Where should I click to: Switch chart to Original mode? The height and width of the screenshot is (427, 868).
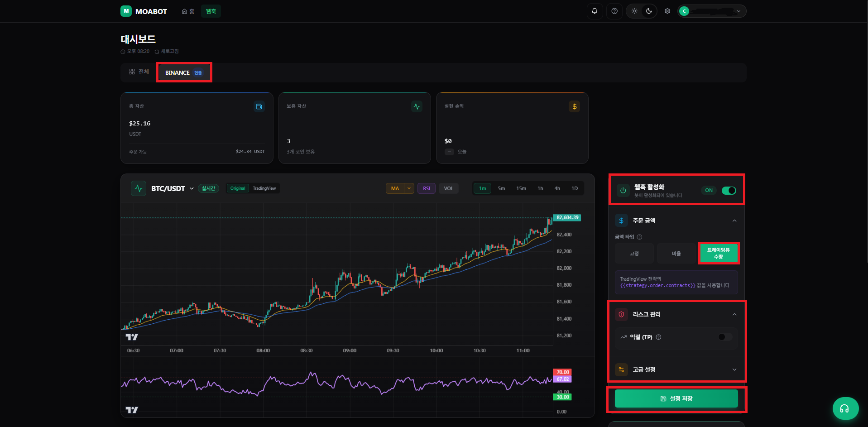238,188
